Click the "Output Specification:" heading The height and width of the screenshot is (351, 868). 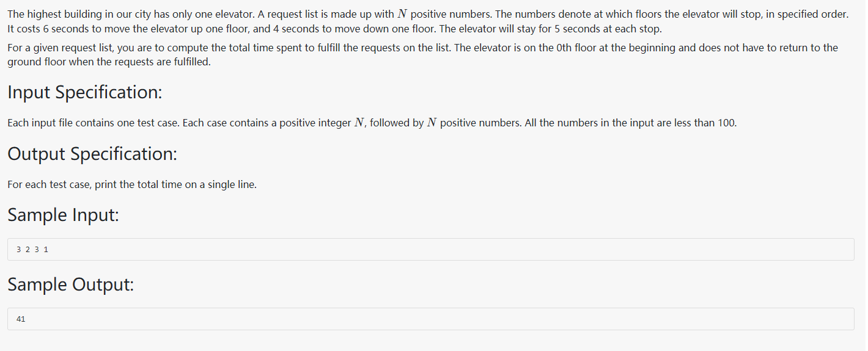point(92,154)
